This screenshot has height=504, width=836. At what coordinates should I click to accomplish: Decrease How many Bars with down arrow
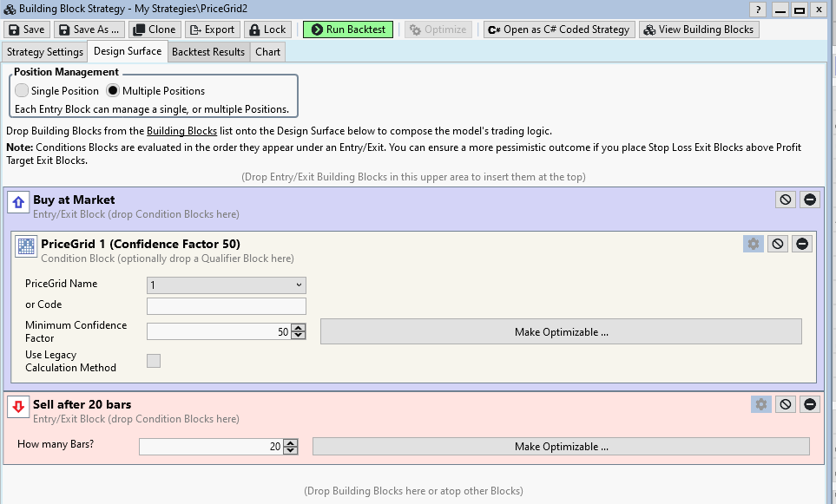291,451
